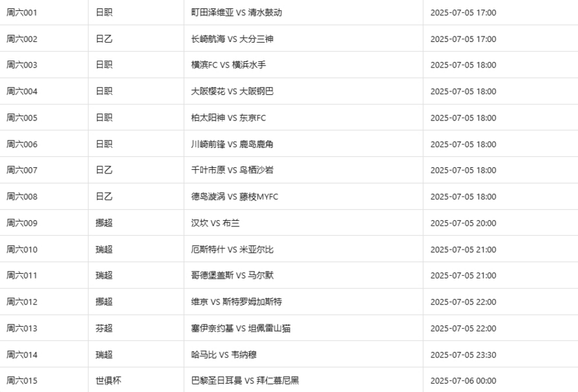Viewport: 578px width, 392px height.
Task: Open the 川崎前锋 VS 鹿岛鹿角 fixture
Action: point(232,144)
